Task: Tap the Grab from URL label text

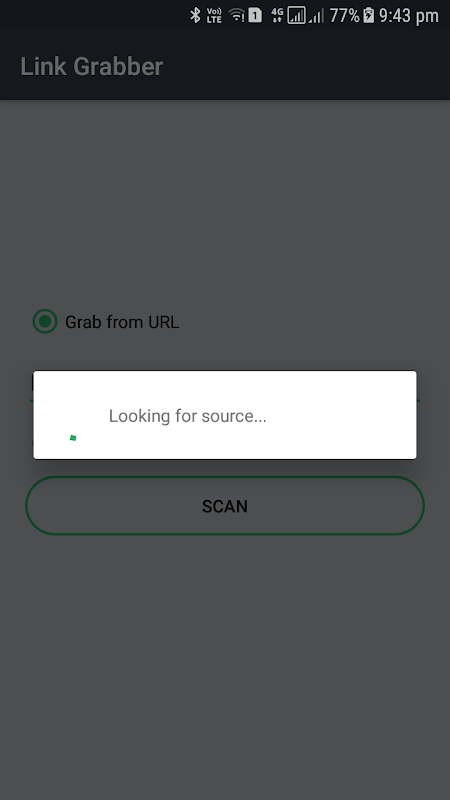Action: click(x=122, y=322)
